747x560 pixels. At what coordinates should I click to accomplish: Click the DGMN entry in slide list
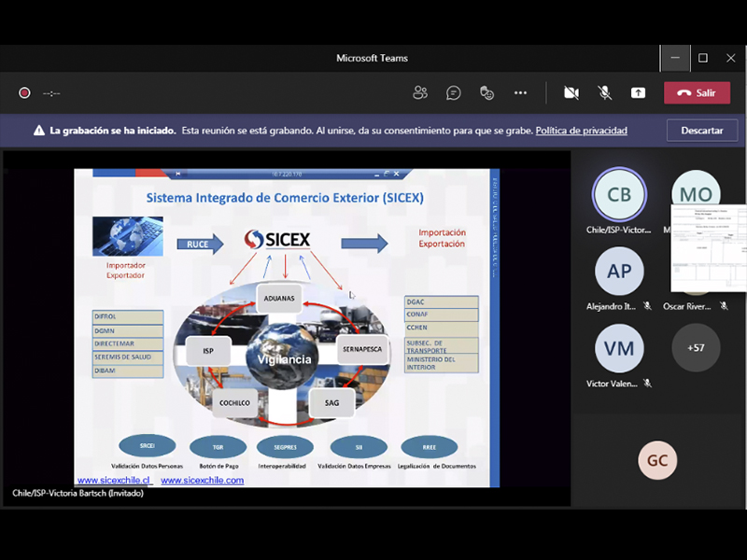[x=128, y=331]
